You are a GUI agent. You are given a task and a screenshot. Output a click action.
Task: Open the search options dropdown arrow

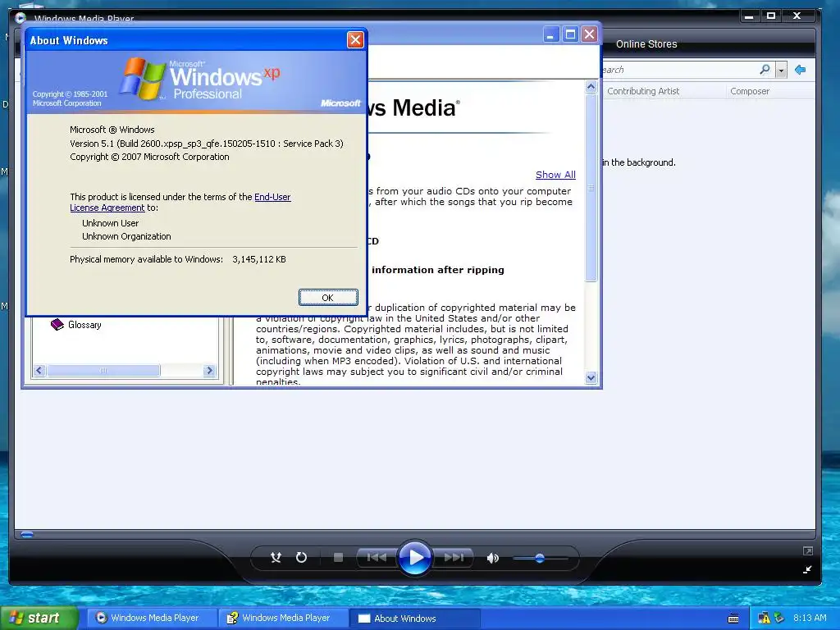pos(781,71)
